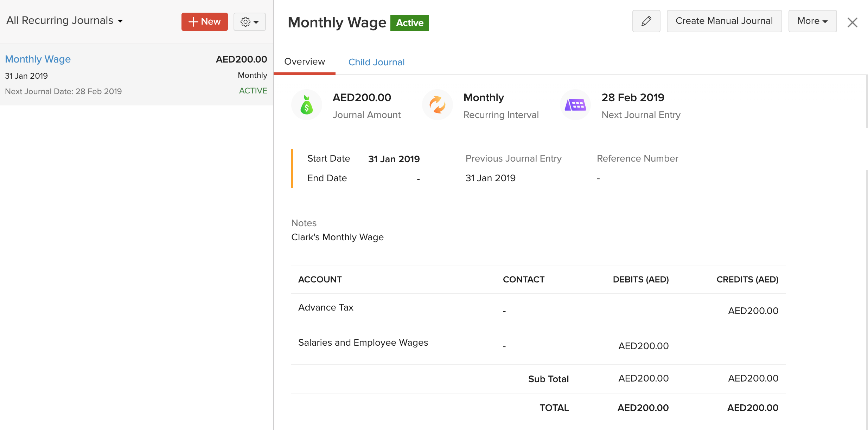Open the caret next to gear

coord(256,22)
